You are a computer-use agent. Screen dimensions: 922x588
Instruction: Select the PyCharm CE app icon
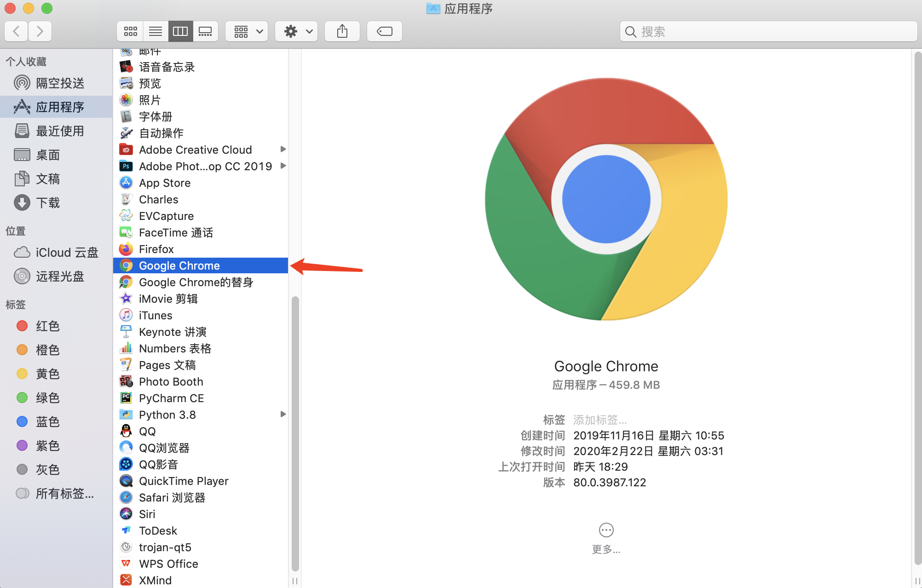coord(126,398)
